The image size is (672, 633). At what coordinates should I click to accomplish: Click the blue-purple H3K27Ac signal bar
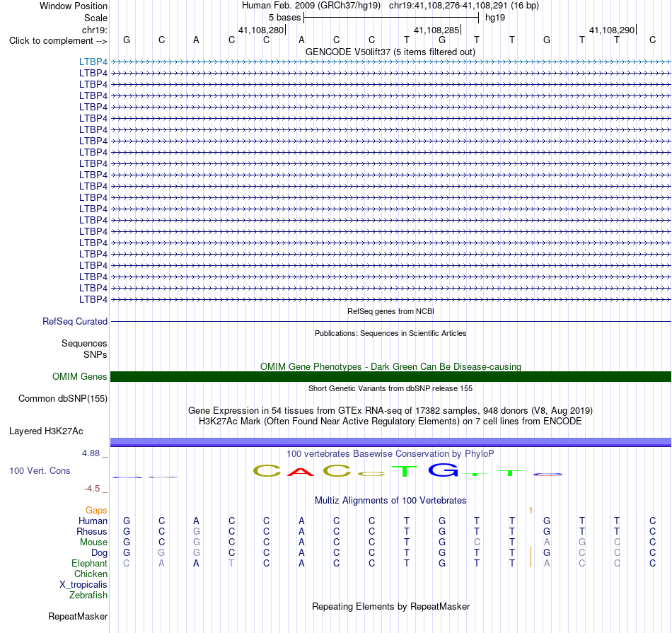[390, 442]
